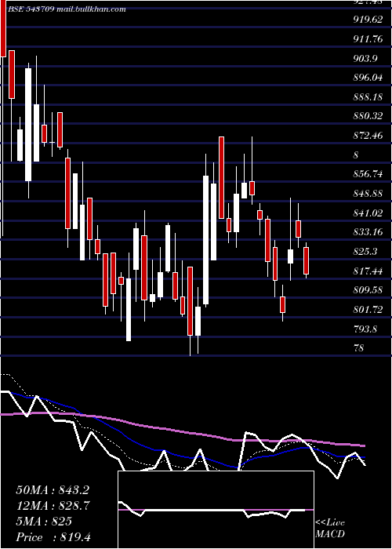
Task: Click the Price : 819.4 readout
Action: point(53,537)
